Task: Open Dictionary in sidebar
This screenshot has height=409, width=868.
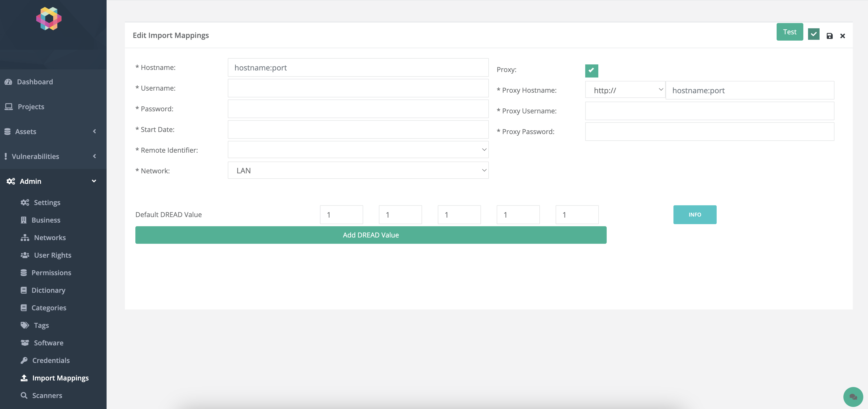Action: 48,290
